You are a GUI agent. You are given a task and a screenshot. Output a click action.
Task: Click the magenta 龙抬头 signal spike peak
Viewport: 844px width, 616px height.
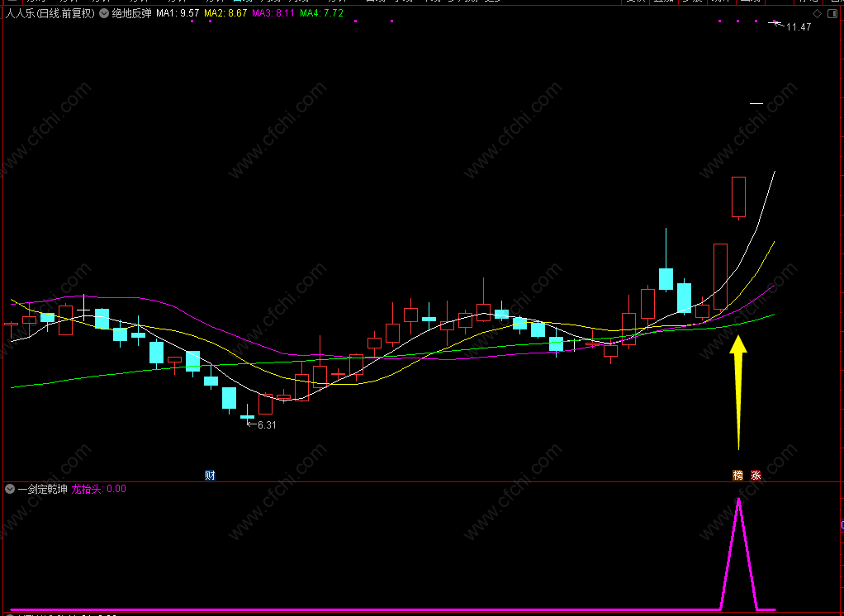tap(738, 500)
